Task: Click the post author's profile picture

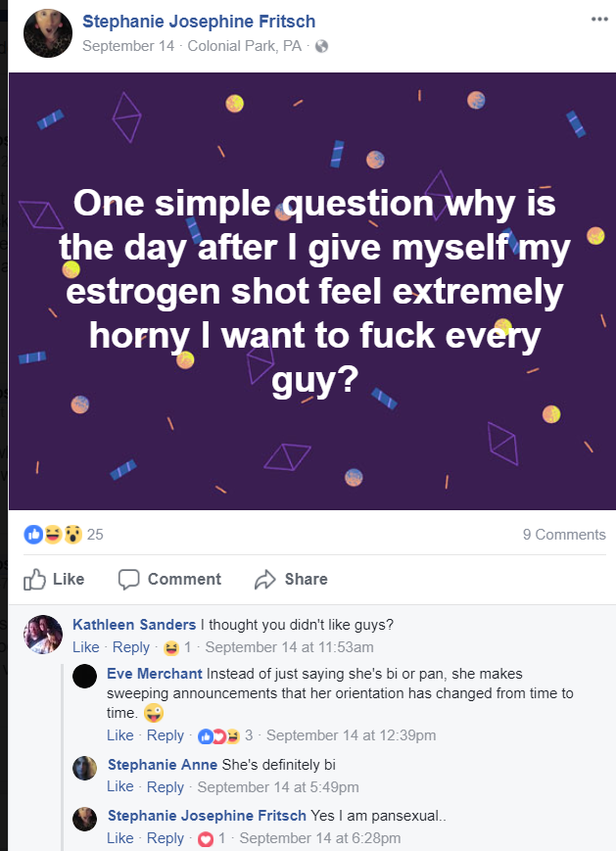Action: (x=47, y=32)
